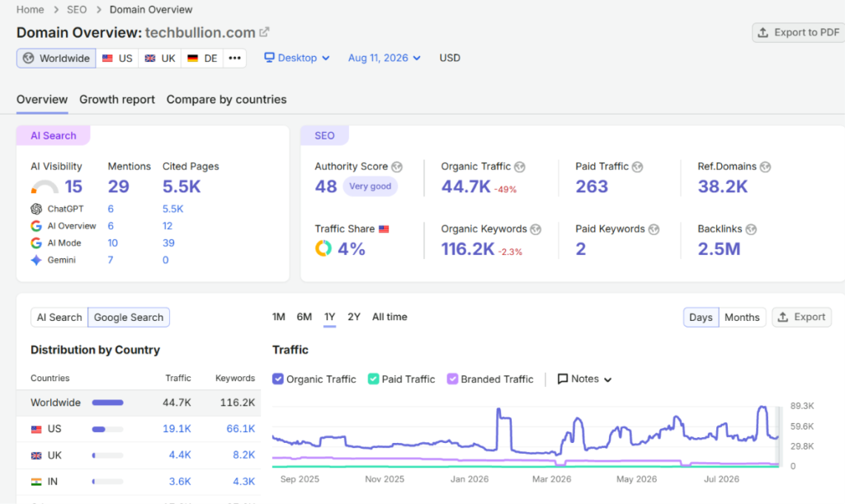Select the UK flag database
Screen dimensions: 845x504
pyautogui.click(x=160, y=58)
